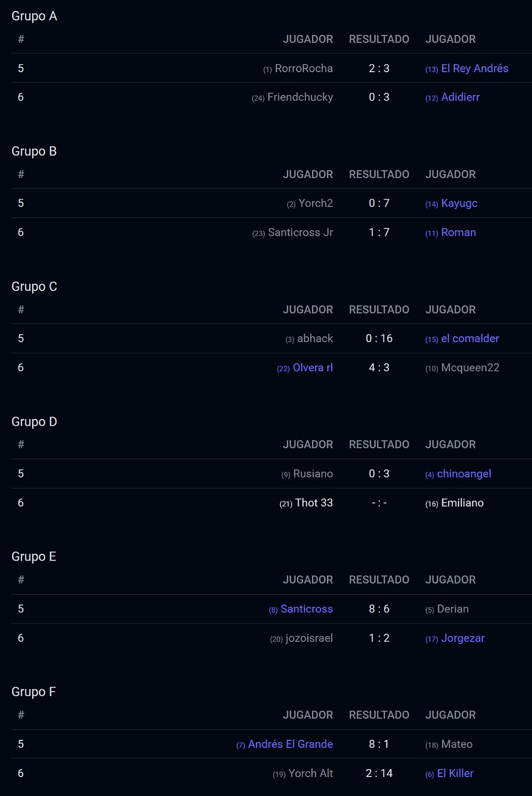532x796 pixels.
Task: Open the 0 : 16 match result
Action: [x=379, y=339]
